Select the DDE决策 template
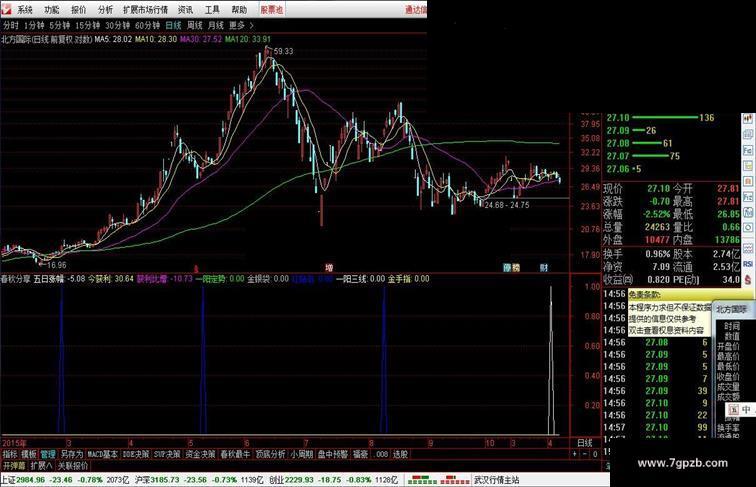 136,454
